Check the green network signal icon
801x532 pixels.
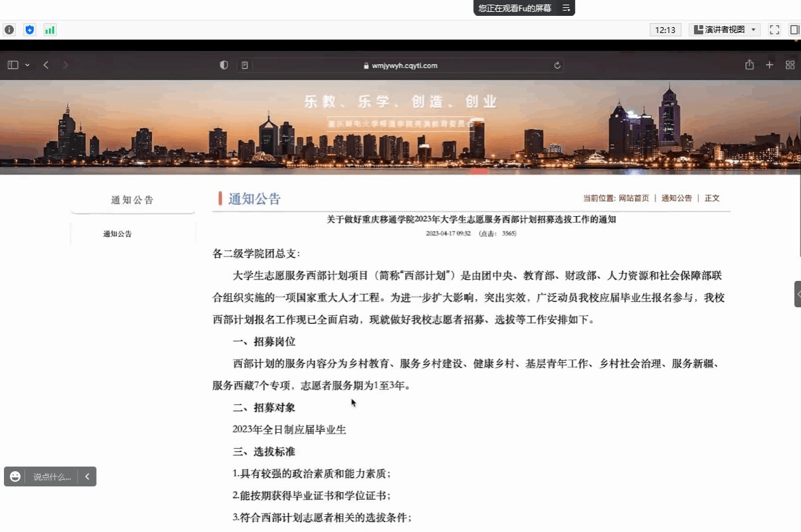(x=50, y=30)
